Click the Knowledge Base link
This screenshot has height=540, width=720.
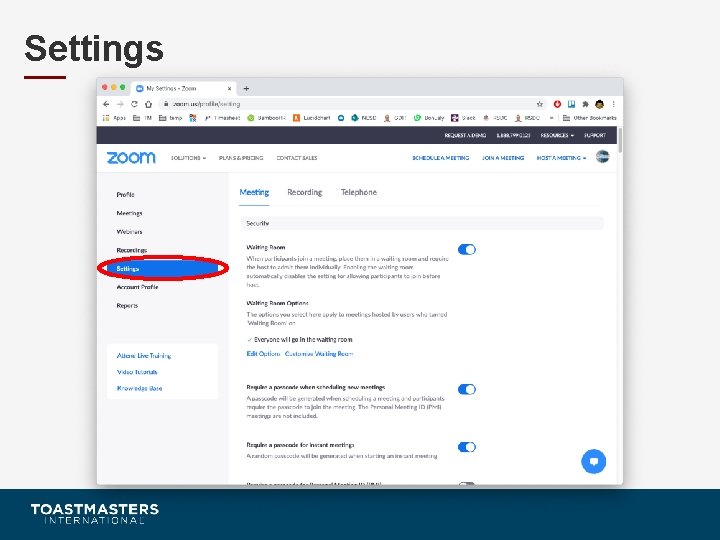click(139, 388)
